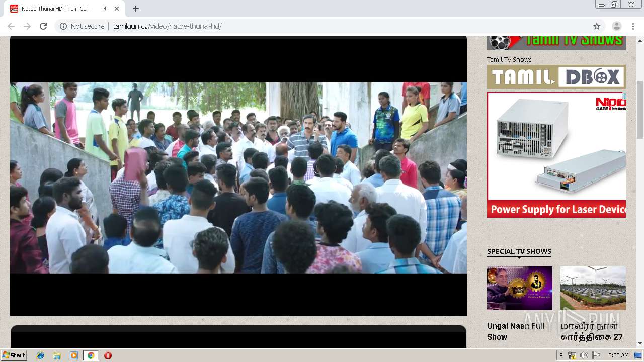The image size is (644, 362).
Task: Open the clock showing 2:38 AM
Action: tap(618, 355)
